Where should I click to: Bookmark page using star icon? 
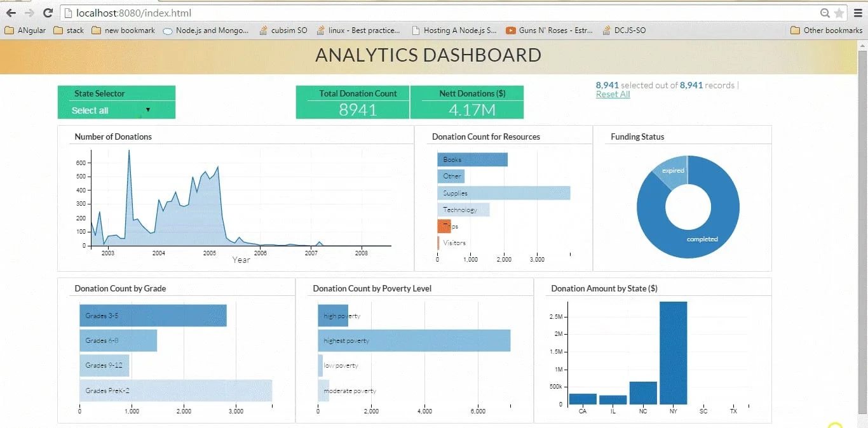click(839, 13)
